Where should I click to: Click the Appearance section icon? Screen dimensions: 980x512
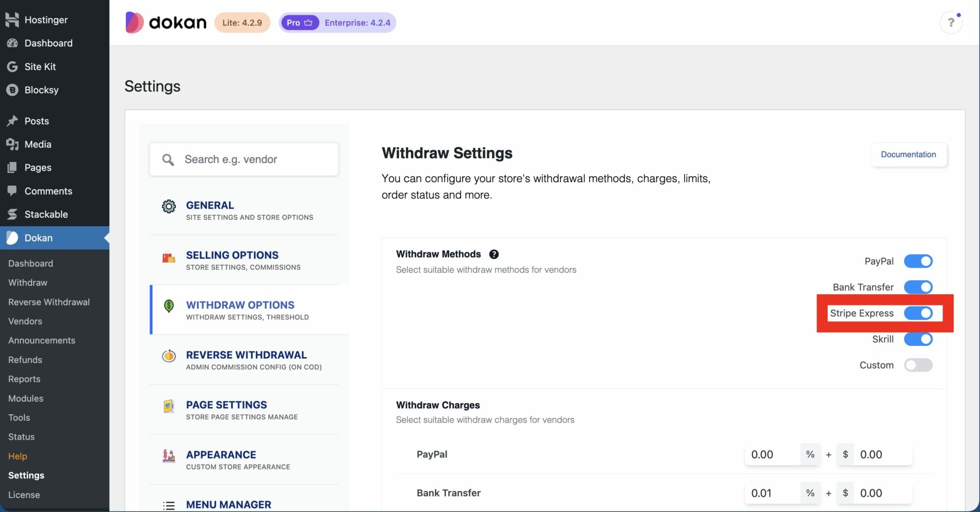pos(168,456)
